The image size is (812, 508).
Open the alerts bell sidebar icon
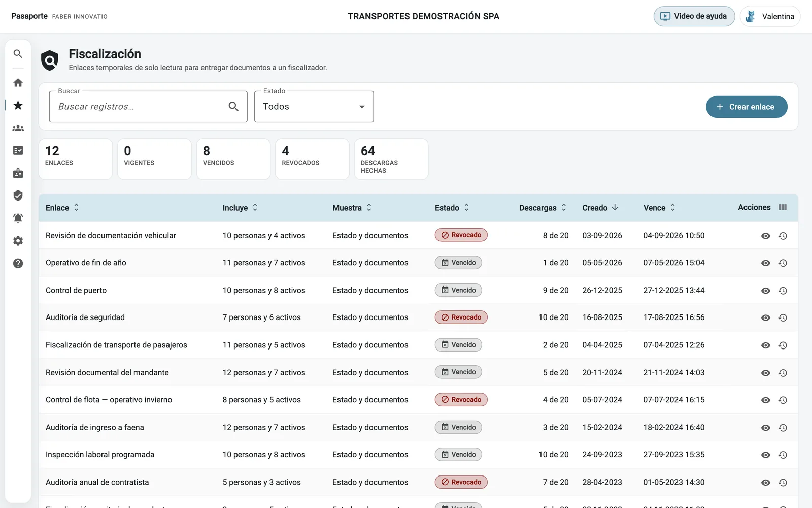tap(18, 218)
